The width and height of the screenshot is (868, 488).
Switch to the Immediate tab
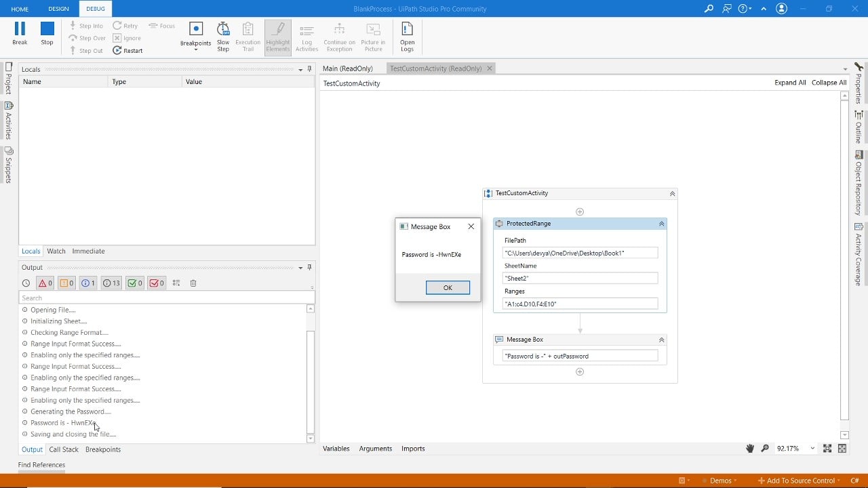[x=88, y=251]
